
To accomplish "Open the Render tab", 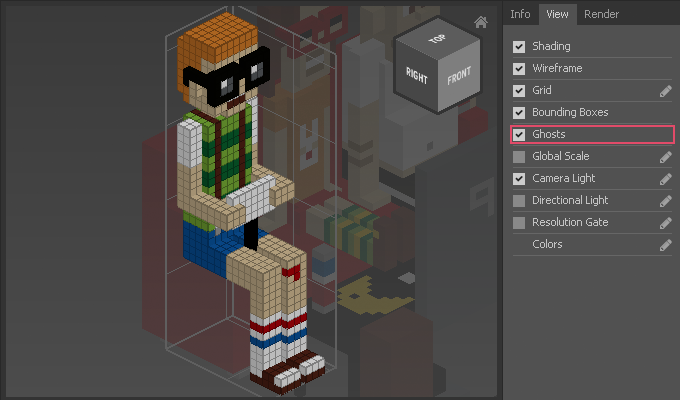I will (x=601, y=14).
